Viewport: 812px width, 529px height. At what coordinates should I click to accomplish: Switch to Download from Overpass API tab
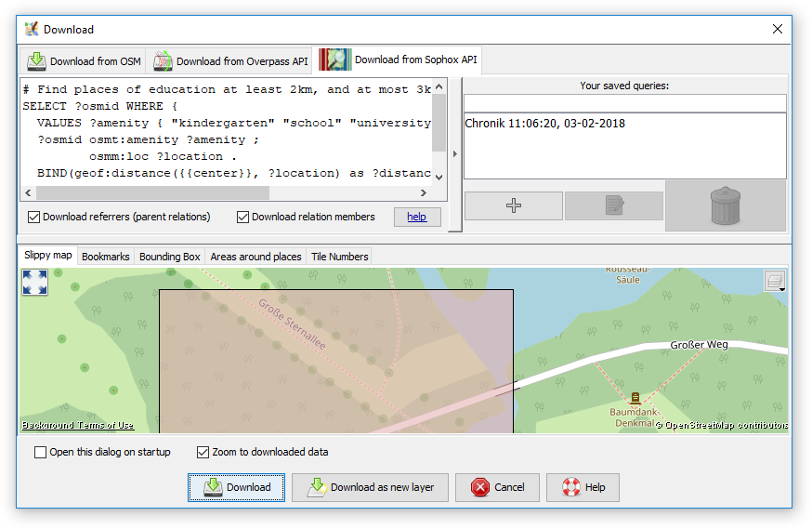click(x=231, y=61)
